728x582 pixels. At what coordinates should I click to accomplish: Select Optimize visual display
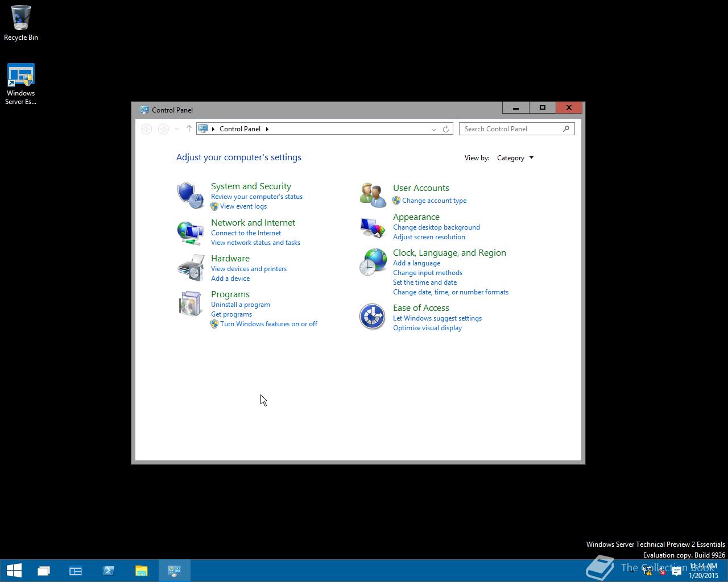[x=427, y=328]
